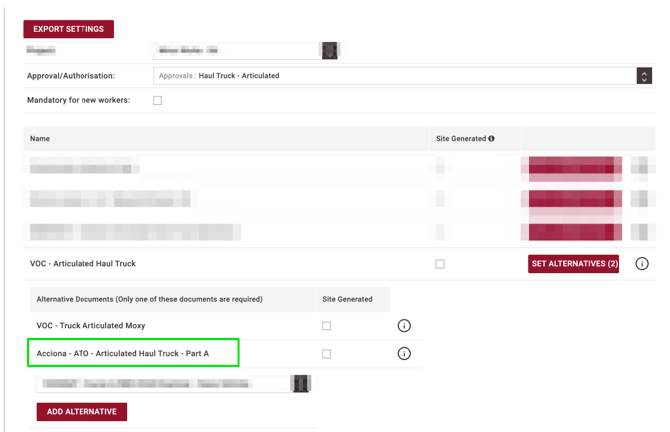
Task: Expand the blurred dropdown below Export Settings
Action: tap(329, 50)
